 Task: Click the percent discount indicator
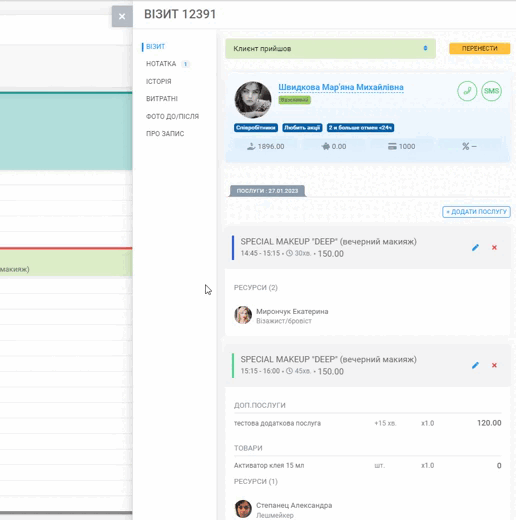point(469,146)
